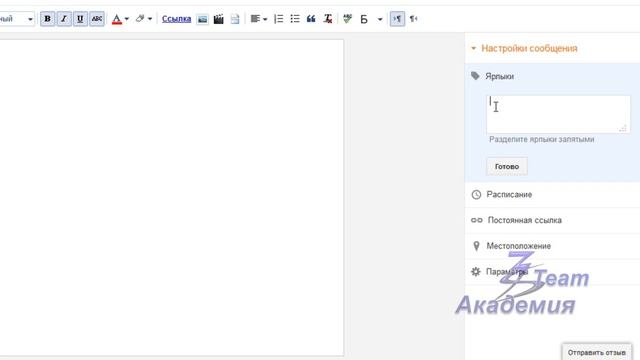Click the 'Разделите ярлыки запятыми' hint text
This screenshot has width=640, height=360.
tap(542, 140)
